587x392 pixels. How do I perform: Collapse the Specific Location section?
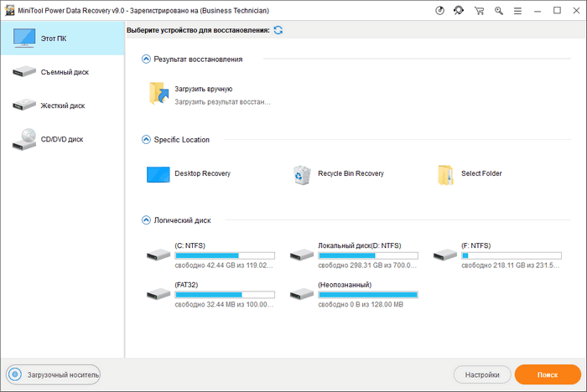pyautogui.click(x=146, y=140)
